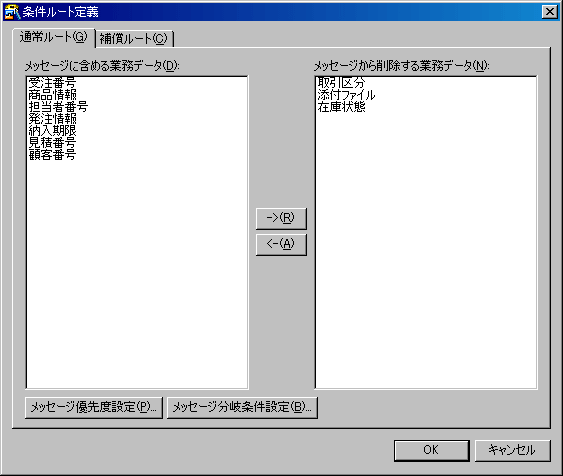Open メッセージ分岐条件設定(B)... dialog
This screenshot has width=563, height=476.
242,407
